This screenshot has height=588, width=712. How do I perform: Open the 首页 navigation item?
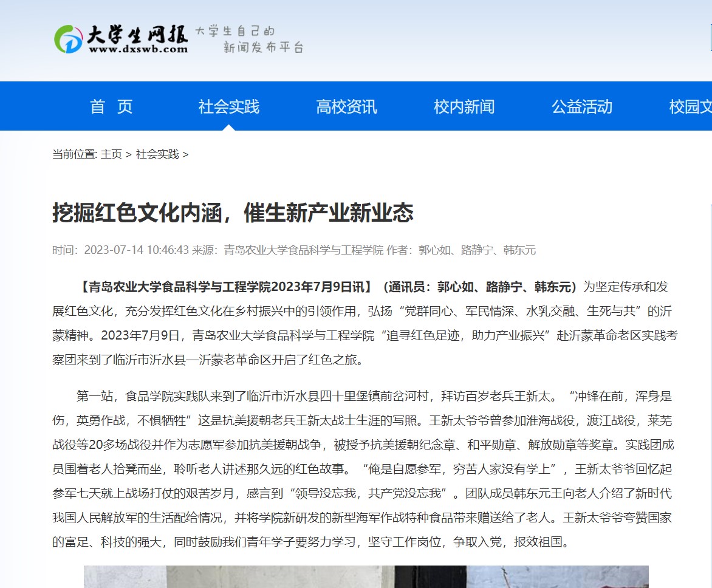pos(111,107)
